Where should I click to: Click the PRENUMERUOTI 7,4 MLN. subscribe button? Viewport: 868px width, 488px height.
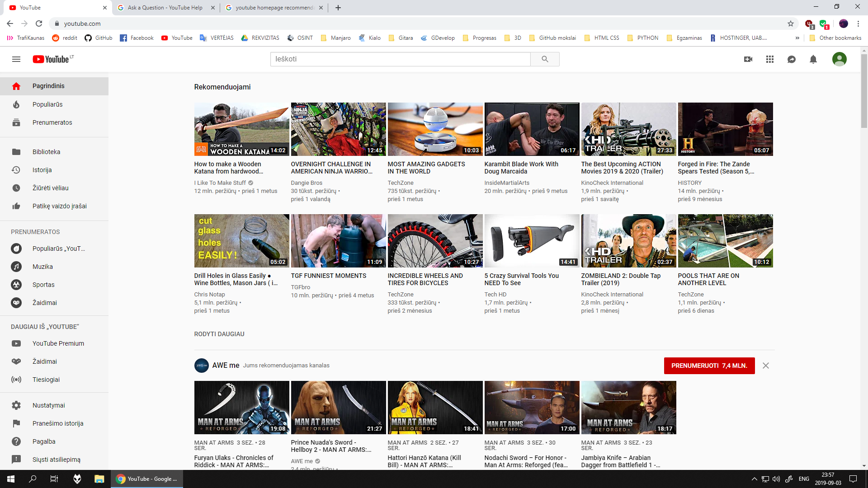pyautogui.click(x=709, y=366)
